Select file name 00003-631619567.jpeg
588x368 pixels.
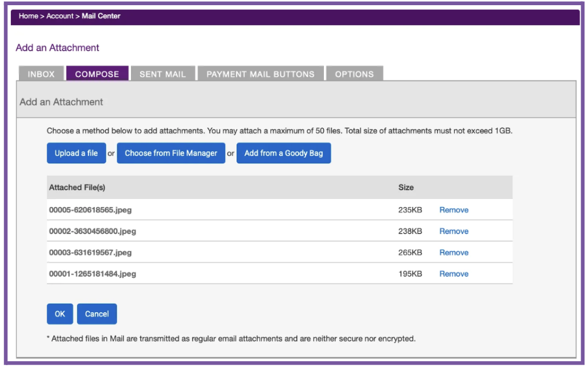pyautogui.click(x=90, y=253)
